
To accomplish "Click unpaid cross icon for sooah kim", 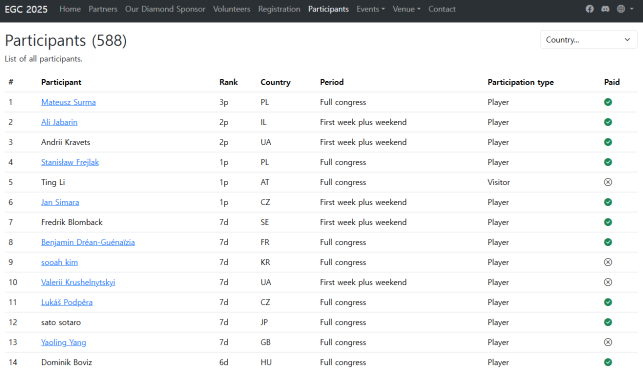I will click(x=608, y=262).
